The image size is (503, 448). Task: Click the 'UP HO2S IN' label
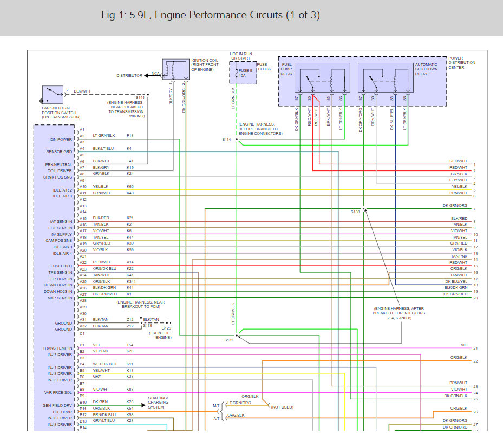tap(61, 279)
